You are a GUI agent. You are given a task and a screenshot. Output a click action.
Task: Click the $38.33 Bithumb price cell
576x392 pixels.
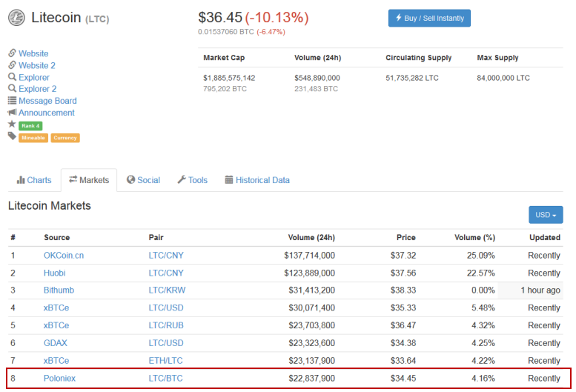tap(403, 290)
